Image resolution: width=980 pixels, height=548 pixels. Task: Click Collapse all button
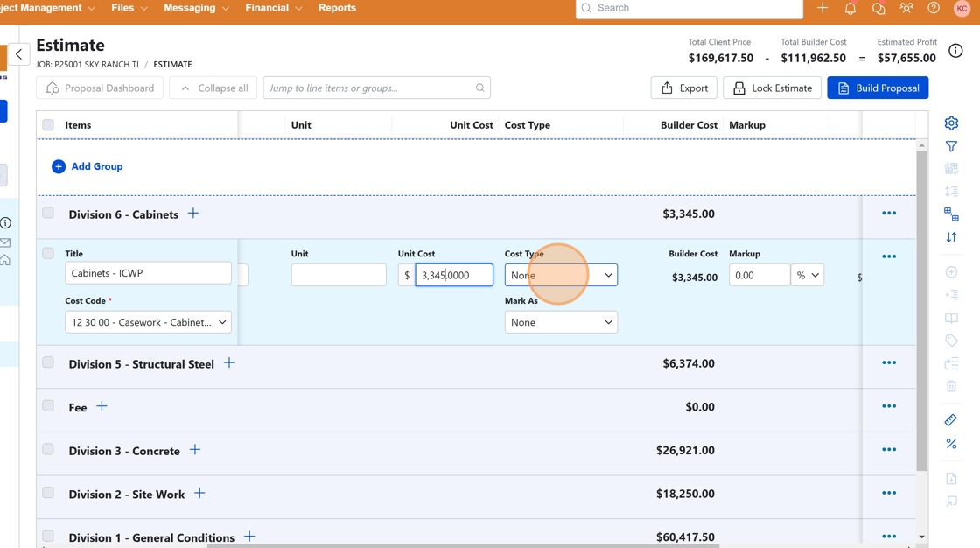(x=213, y=88)
